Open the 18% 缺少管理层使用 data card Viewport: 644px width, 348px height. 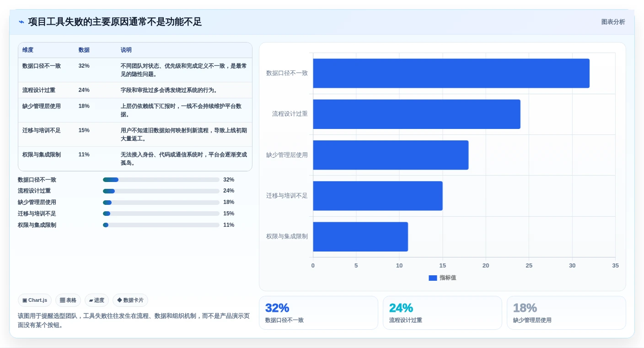(x=566, y=313)
